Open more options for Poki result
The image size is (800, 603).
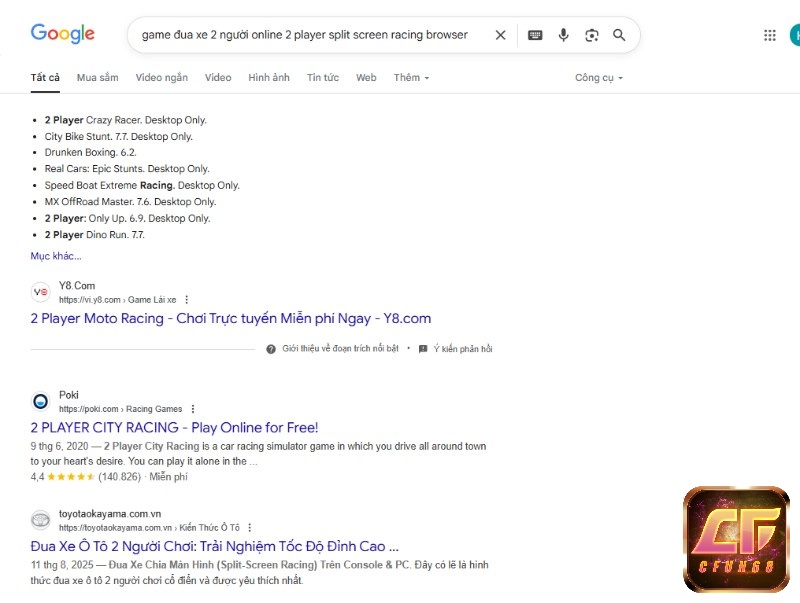tap(192, 409)
